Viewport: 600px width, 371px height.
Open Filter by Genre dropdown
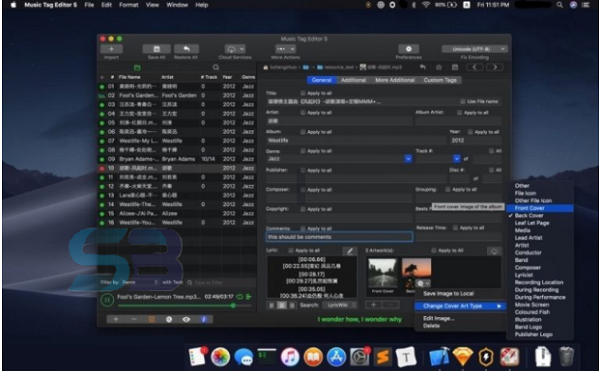140,282
